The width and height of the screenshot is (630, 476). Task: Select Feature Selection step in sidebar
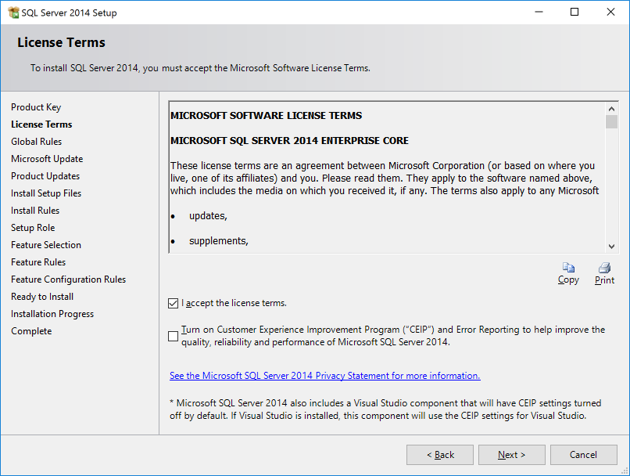(x=46, y=245)
